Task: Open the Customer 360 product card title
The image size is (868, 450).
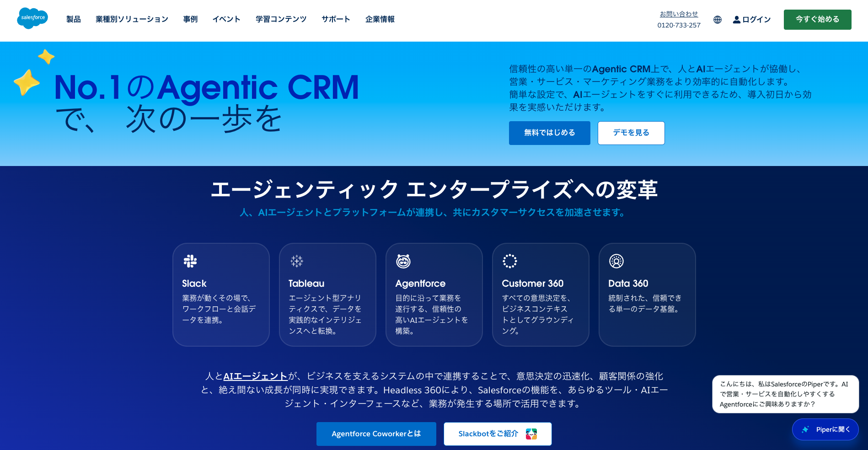Action: pos(533,284)
